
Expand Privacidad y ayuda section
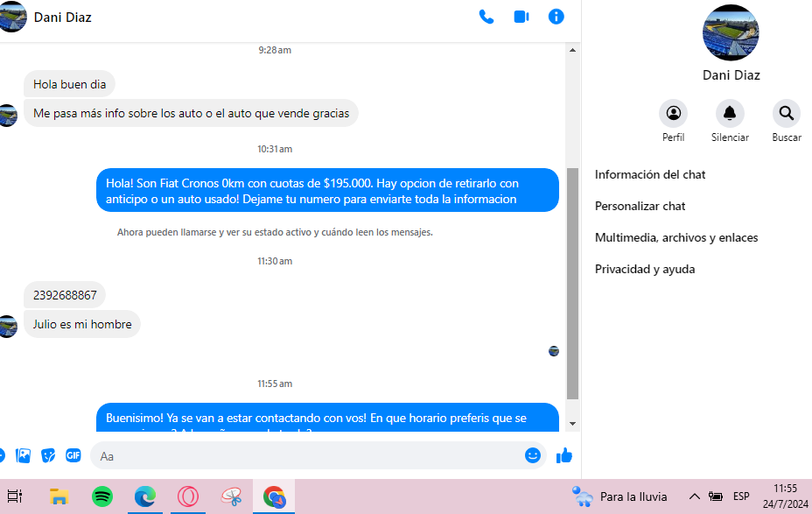[645, 270]
